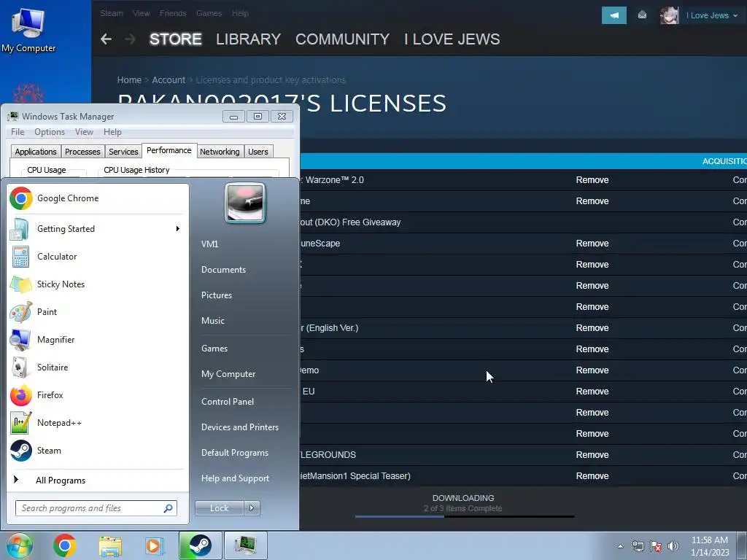747x560 pixels.
Task: Go to Steam COMMUNITY section
Action: coord(343,39)
